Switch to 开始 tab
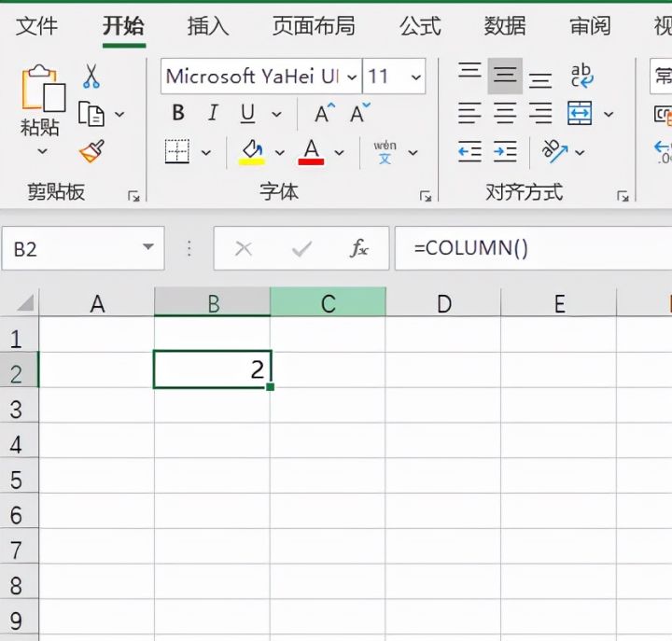The width and height of the screenshot is (672, 641). point(123,26)
